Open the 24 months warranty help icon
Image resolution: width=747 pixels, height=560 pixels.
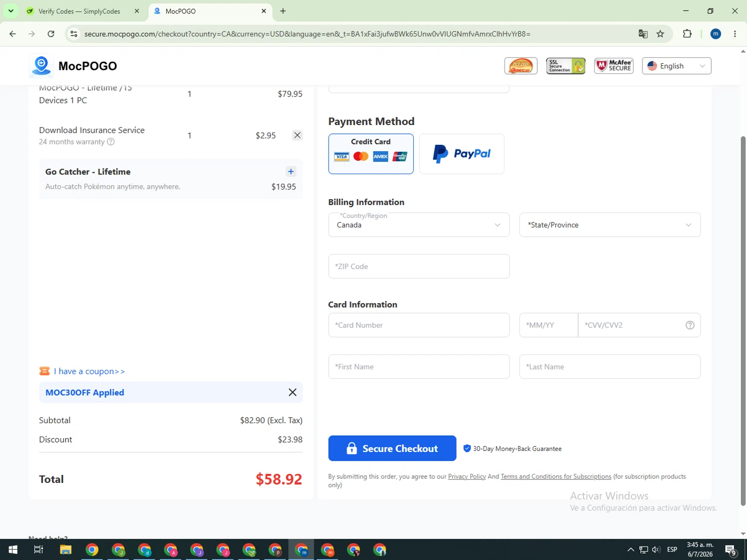pyautogui.click(x=111, y=142)
